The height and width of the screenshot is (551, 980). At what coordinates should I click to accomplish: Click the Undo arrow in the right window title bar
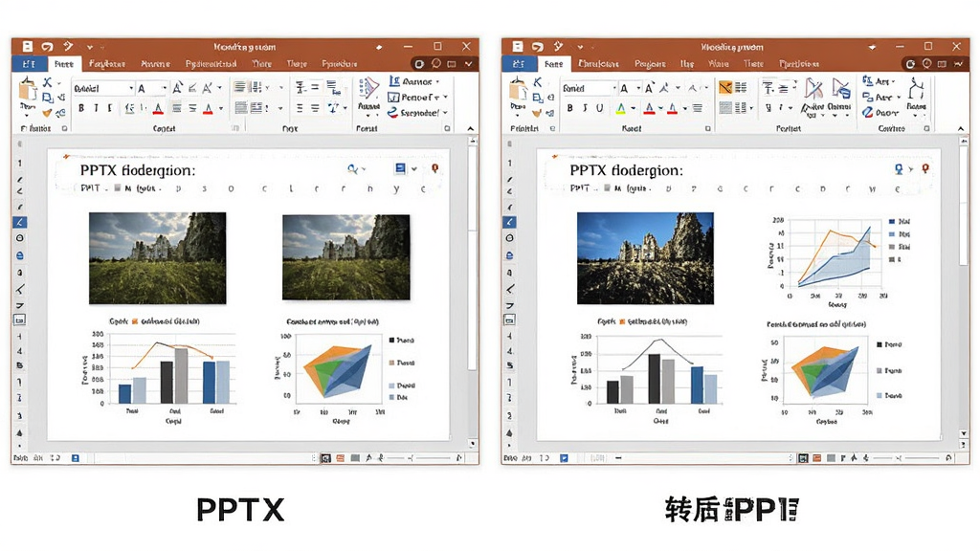(538, 46)
